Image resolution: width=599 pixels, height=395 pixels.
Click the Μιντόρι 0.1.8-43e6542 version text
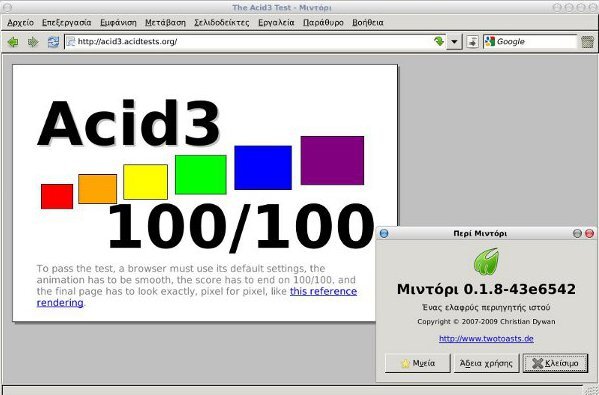[x=486, y=289]
